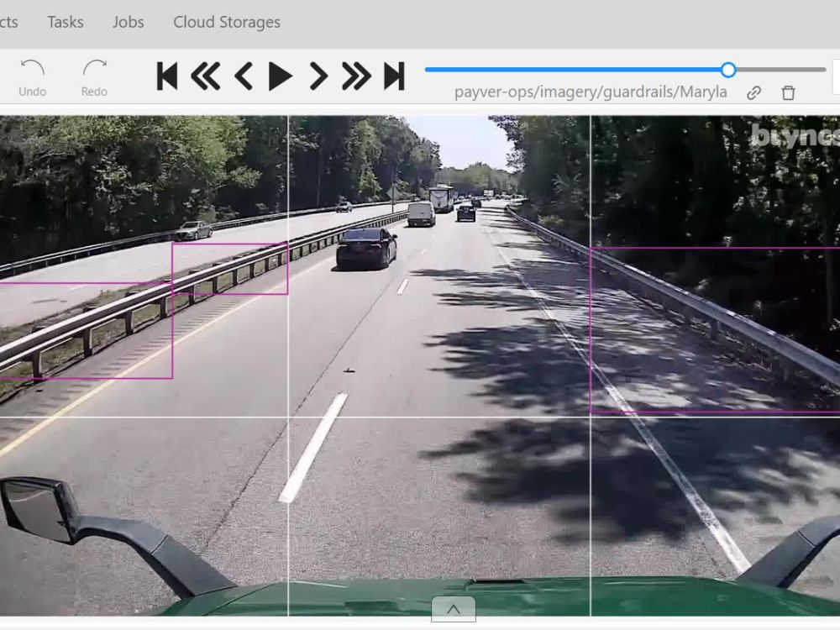Jump forward multiple frames

tap(356, 76)
